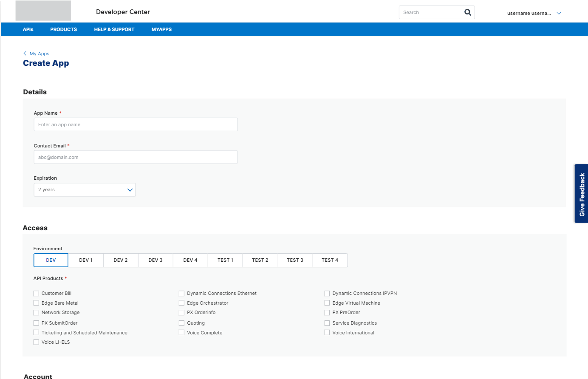Select the TEST 1 environment tab
The height and width of the screenshot is (379, 588).
click(225, 260)
